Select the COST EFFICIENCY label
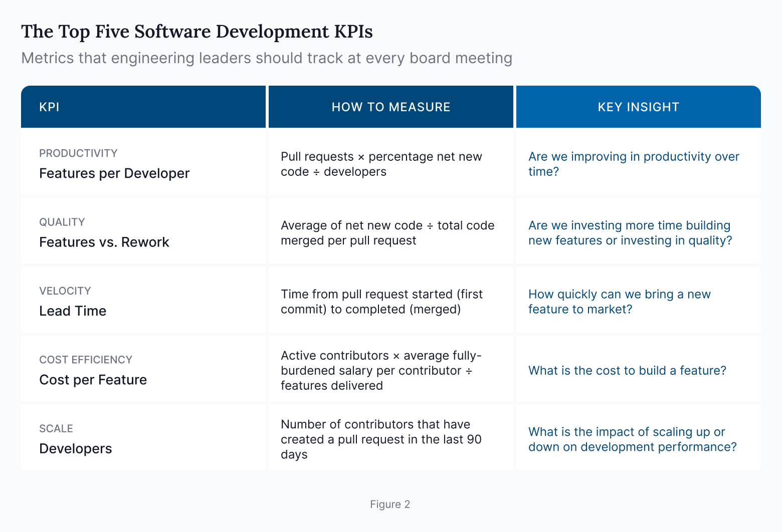 86,360
